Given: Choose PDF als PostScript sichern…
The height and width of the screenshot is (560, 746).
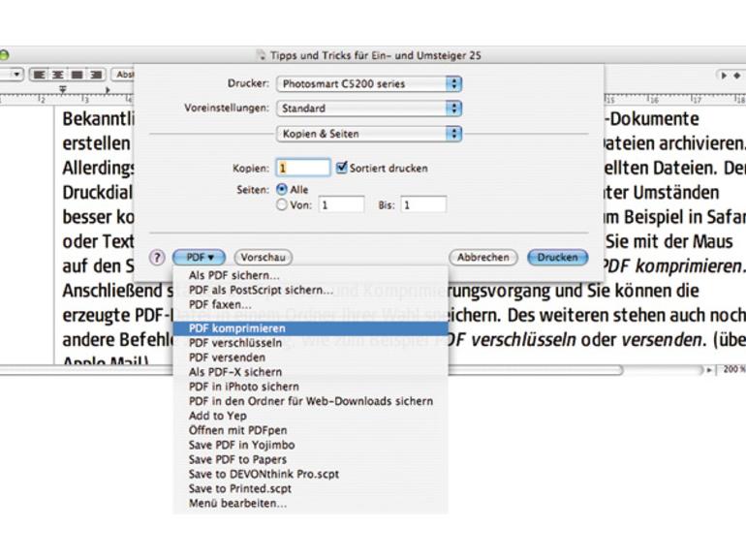Looking at the screenshot, I should (311, 291).
